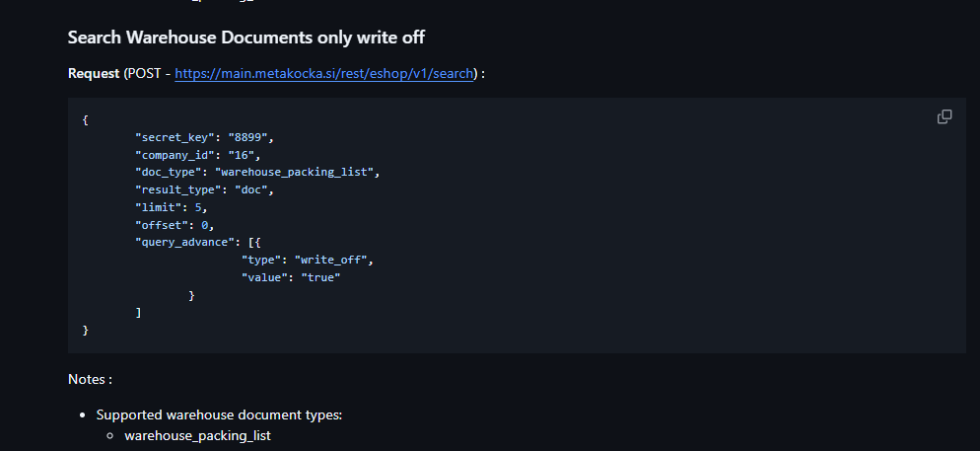The image size is (980, 451).
Task: Click the "doc_type" key in the JSON
Action: pyautogui.click(x=169, y=172)
